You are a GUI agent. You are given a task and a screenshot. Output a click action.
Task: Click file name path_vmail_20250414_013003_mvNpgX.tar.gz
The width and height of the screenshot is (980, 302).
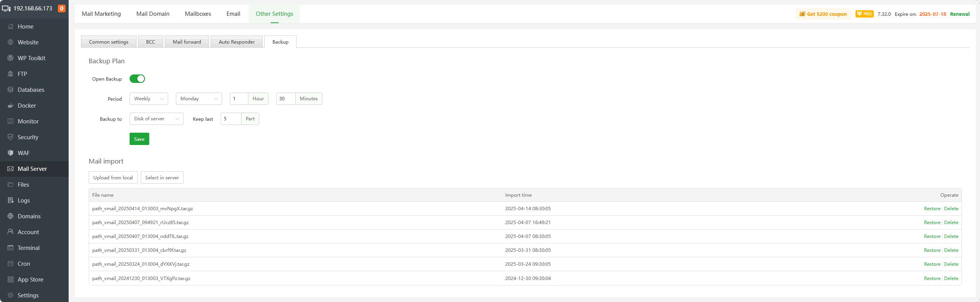[x=143, y=209]
